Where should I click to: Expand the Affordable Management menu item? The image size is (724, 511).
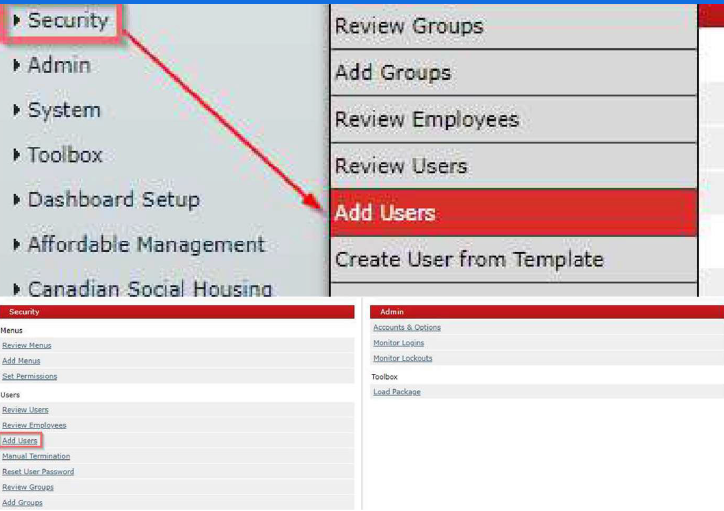tap(145, 244)
